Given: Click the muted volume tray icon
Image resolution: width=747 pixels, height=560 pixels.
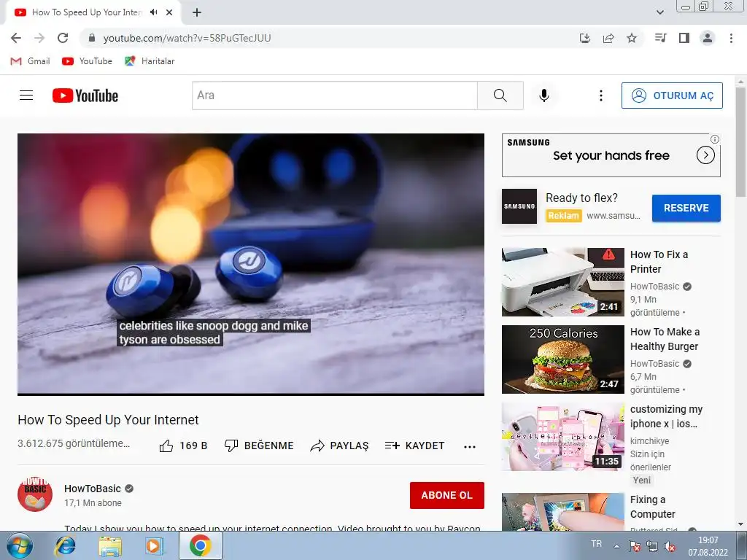Looking at the screenshot, I should click(670, 547).
